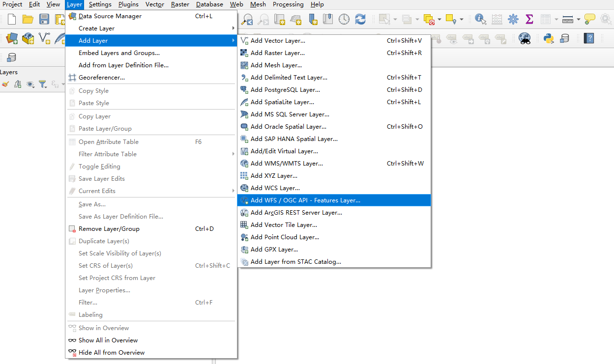Open Layer Styling brush icon in Layers panel
The image size is (614, 364).
pos(5,84)
